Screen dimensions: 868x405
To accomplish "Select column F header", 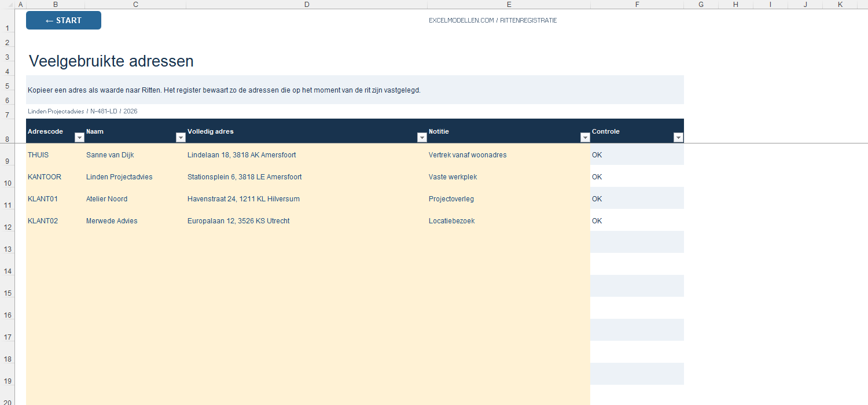I will (637, 5).
